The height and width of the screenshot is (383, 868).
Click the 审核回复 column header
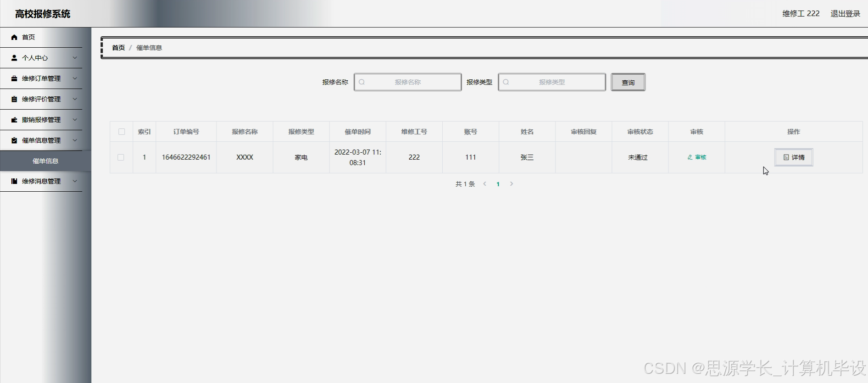pyautogui.click(x=584, y=132)
